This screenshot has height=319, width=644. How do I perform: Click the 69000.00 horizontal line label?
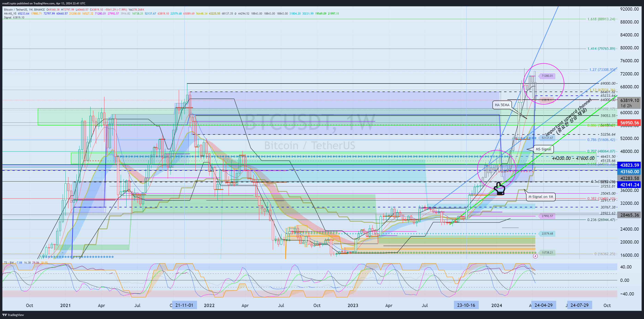tap(608, 83)
